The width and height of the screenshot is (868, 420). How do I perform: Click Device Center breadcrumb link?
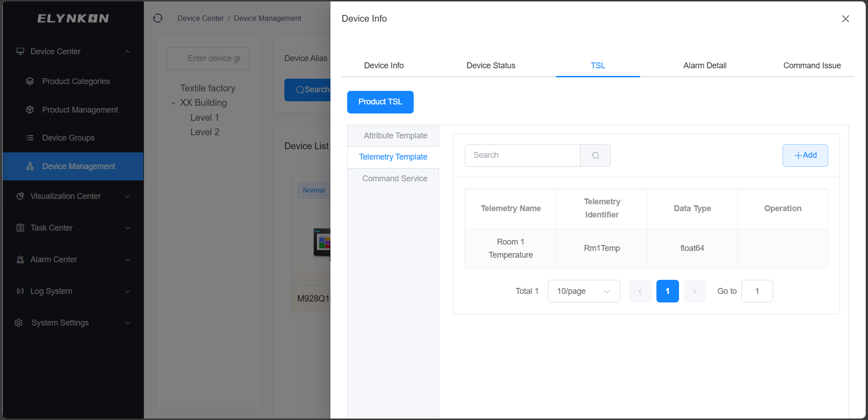200,18
